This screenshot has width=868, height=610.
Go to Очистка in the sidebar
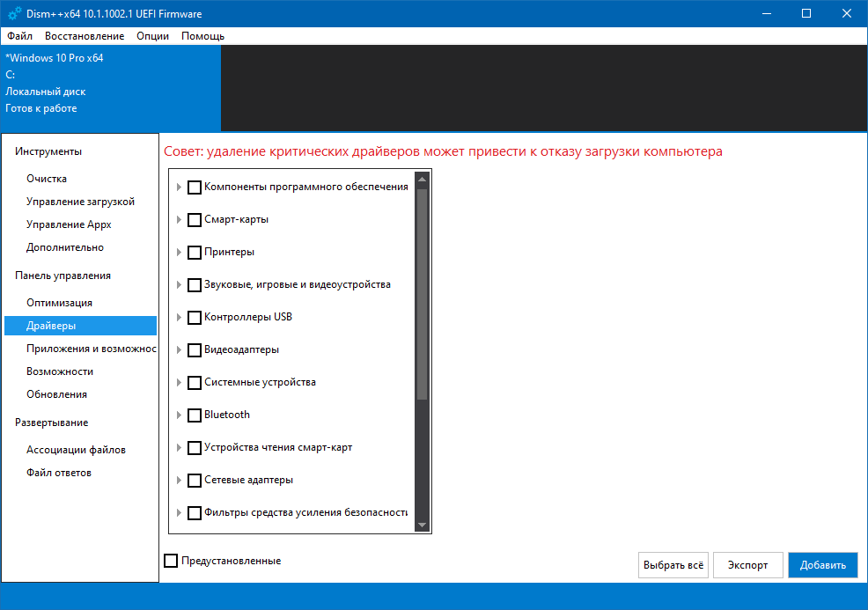tap(47, 179)
